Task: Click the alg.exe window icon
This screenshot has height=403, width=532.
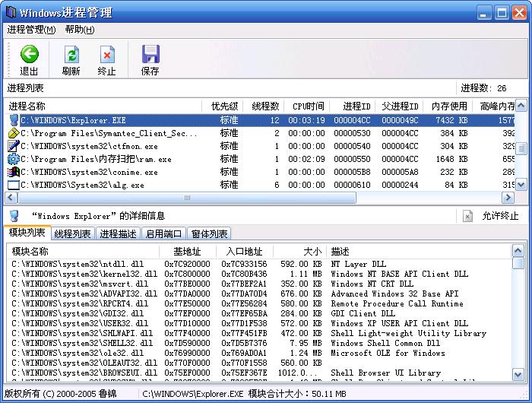Action: [13, 185]
